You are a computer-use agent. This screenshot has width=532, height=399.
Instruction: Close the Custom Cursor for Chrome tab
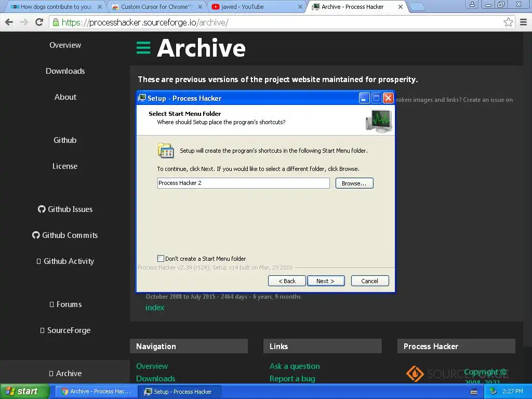(x=200, y=7)
